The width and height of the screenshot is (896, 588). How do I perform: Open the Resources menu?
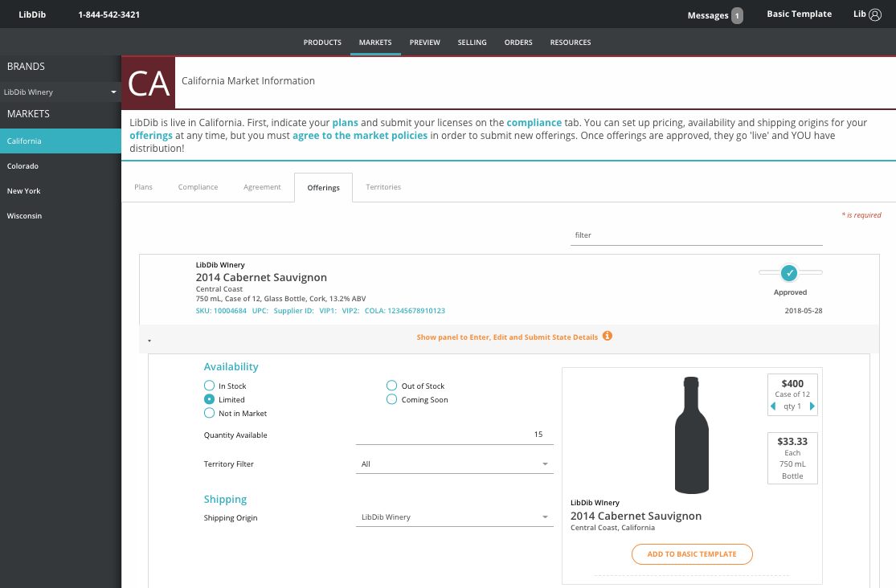point(571,43)
